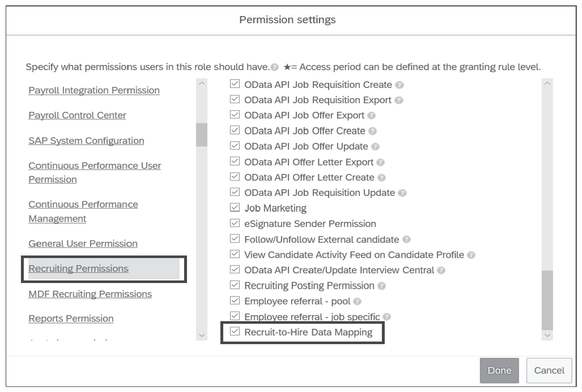
Task: Click help icon next to OData API Job Offer Export
Action: point(371,115)
